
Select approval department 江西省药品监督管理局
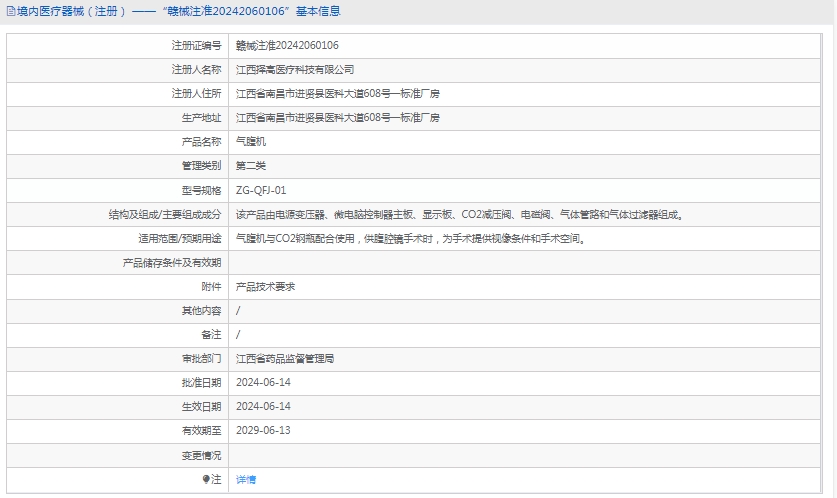click(x=285, y=358)
